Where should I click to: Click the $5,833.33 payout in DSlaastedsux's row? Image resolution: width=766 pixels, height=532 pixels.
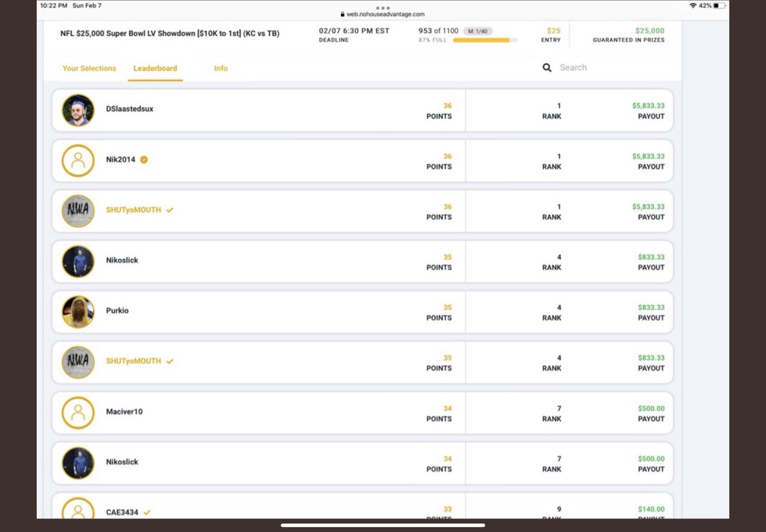click(649, 106)
